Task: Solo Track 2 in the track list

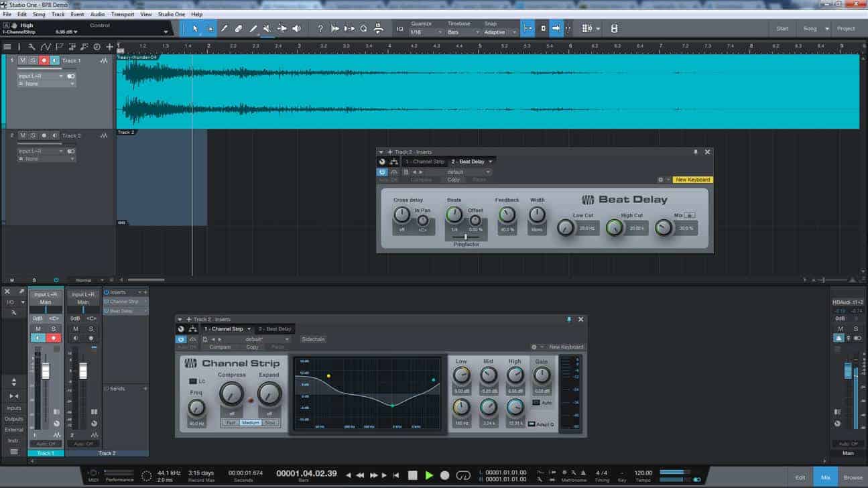Action: click(x=33, y=135)
